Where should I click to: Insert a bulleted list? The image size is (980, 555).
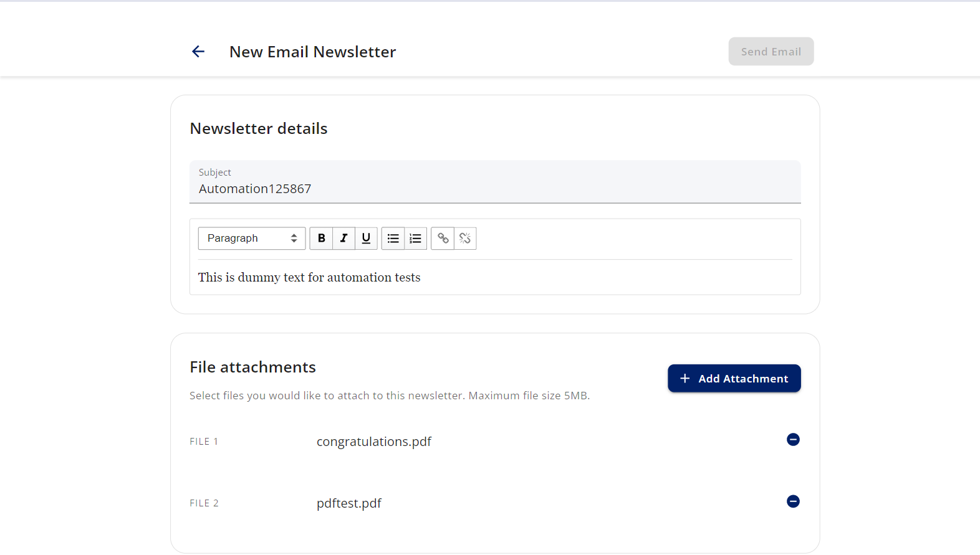(x=393, y=238)
